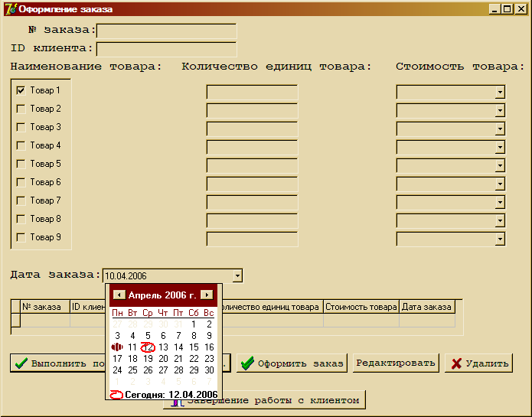Click the Удалить button
Screen dimensions: 532x417
tap(478, 363)
